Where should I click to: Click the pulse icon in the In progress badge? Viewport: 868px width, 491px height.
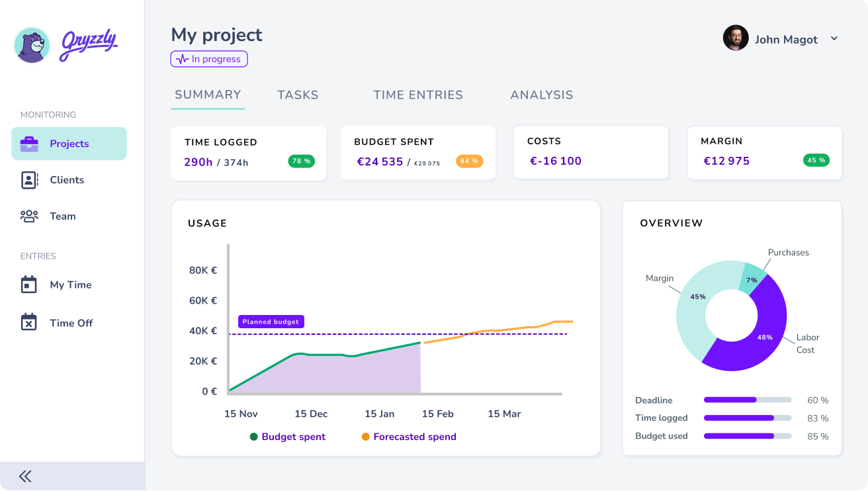tap(182, 59)
